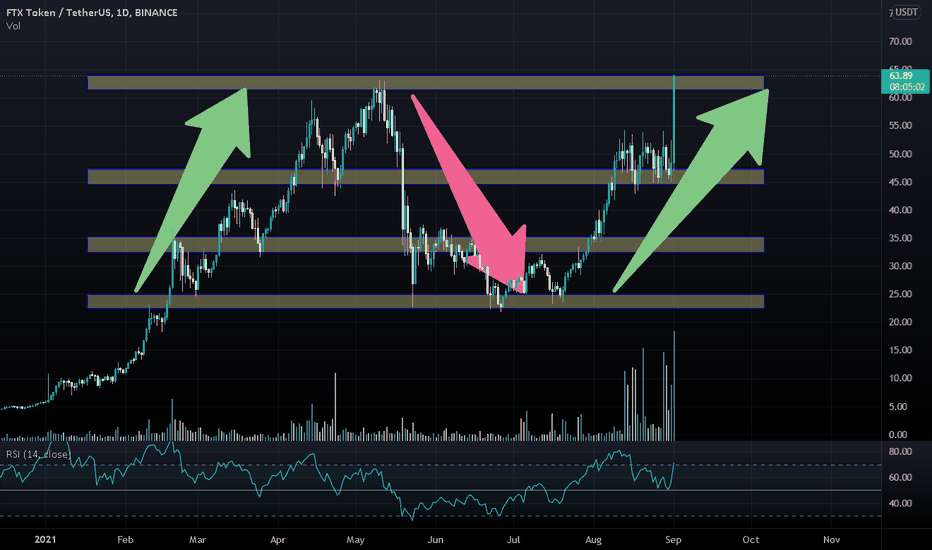Viewport: 932px width, 550px height.
Task: Click the 80.00 RSI scale label
Action: pos(900,451)
